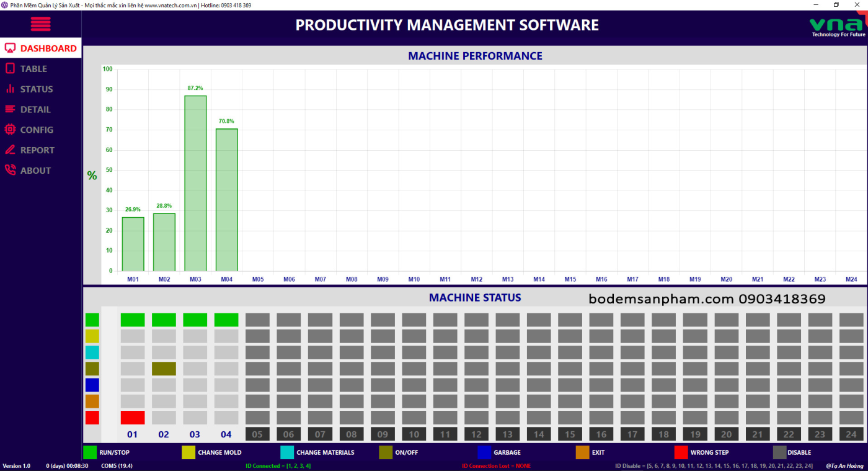Click the GARBAGE legend swatch
868x471 pixels.
click(x=484, y=452)
